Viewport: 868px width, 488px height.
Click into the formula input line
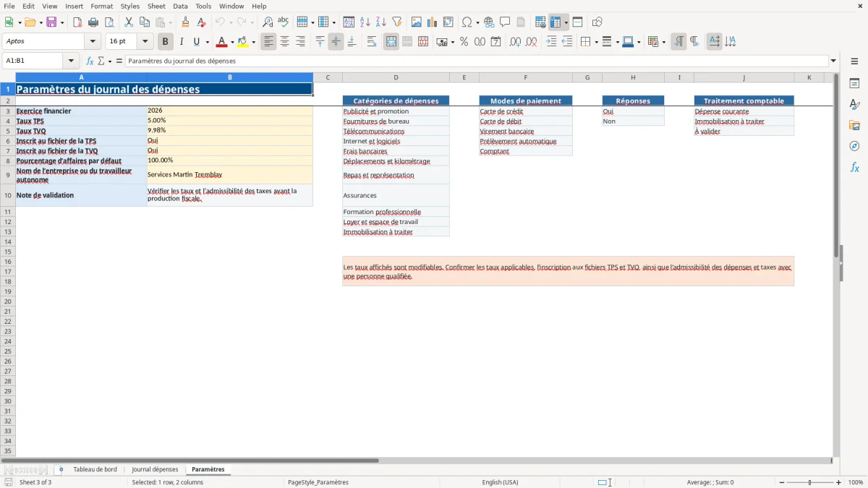pos(477,61)
